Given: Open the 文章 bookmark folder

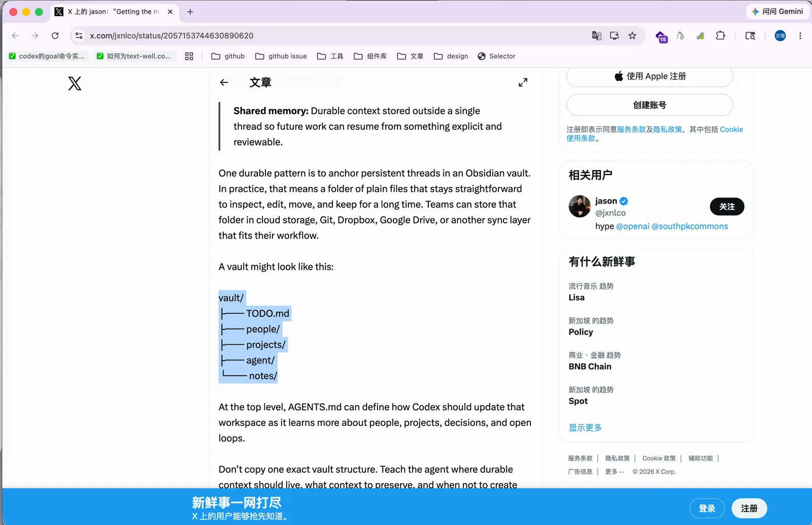Looking at the screenshot, I should pos(410,56).
